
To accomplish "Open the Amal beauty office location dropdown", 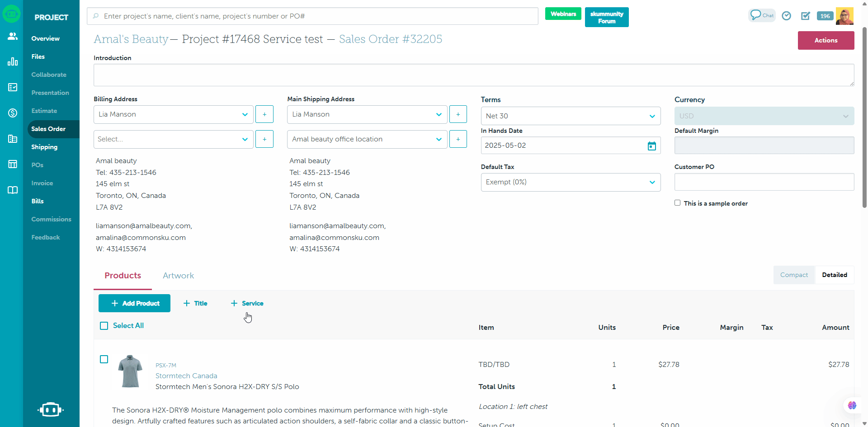I will (367, 139).
